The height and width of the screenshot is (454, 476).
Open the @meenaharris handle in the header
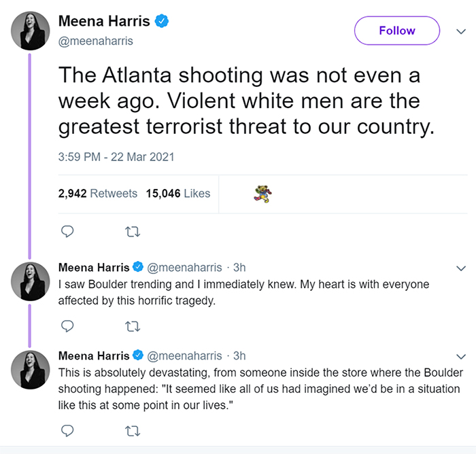pyautogui.click(x=96, y=41)
